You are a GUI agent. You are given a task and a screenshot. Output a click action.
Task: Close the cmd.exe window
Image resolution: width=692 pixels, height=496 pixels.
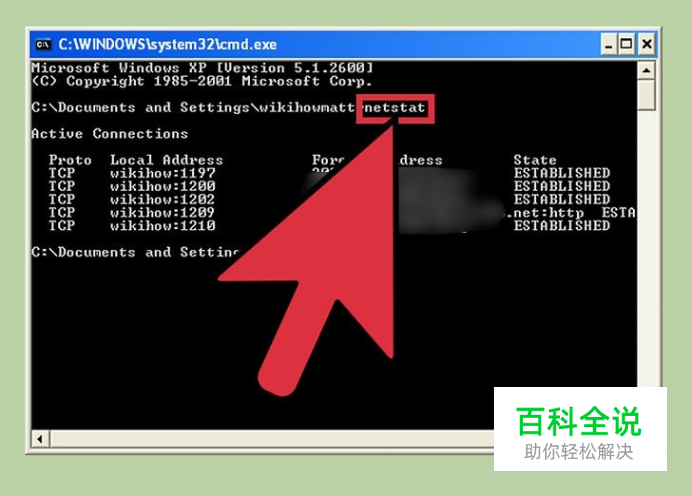(647, 44)
